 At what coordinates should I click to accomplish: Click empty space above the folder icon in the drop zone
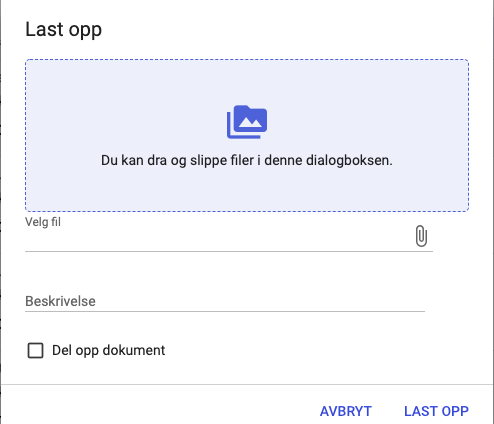coord(247,82)
